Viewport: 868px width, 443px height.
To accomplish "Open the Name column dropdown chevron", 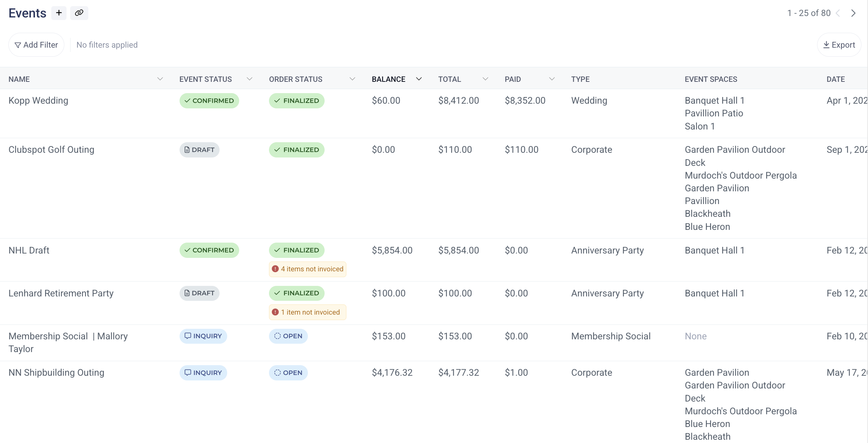I will point(160,79).
